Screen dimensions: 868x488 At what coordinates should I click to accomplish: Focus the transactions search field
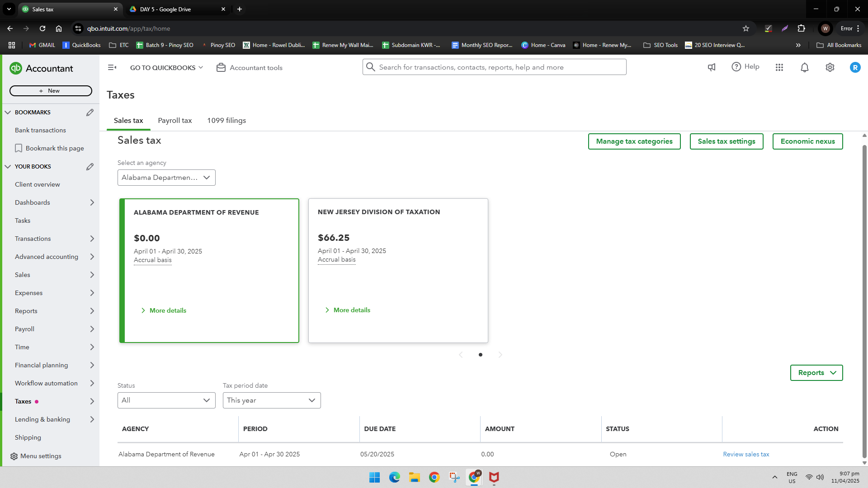(494, 67)
